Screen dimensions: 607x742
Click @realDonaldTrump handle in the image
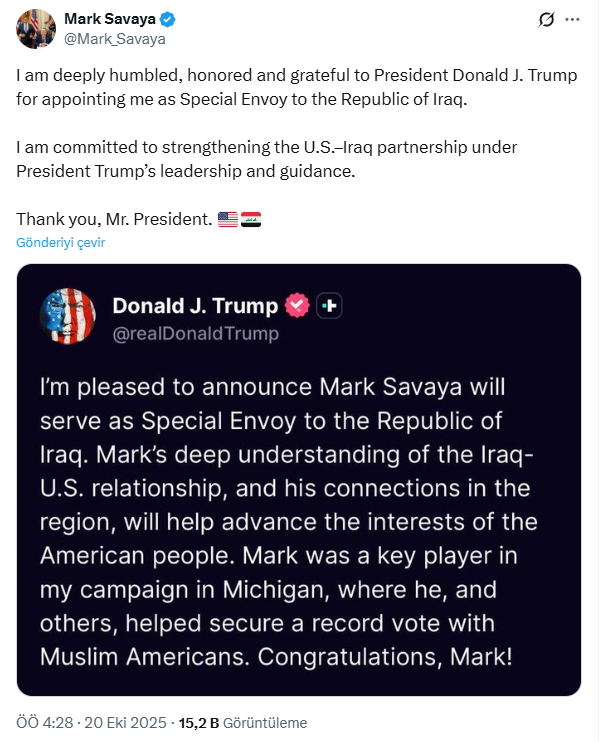point(196,333)
